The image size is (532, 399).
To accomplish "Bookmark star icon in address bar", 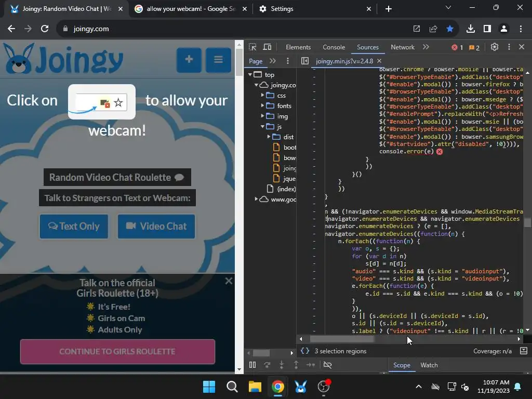I will (x=450, y=29).
